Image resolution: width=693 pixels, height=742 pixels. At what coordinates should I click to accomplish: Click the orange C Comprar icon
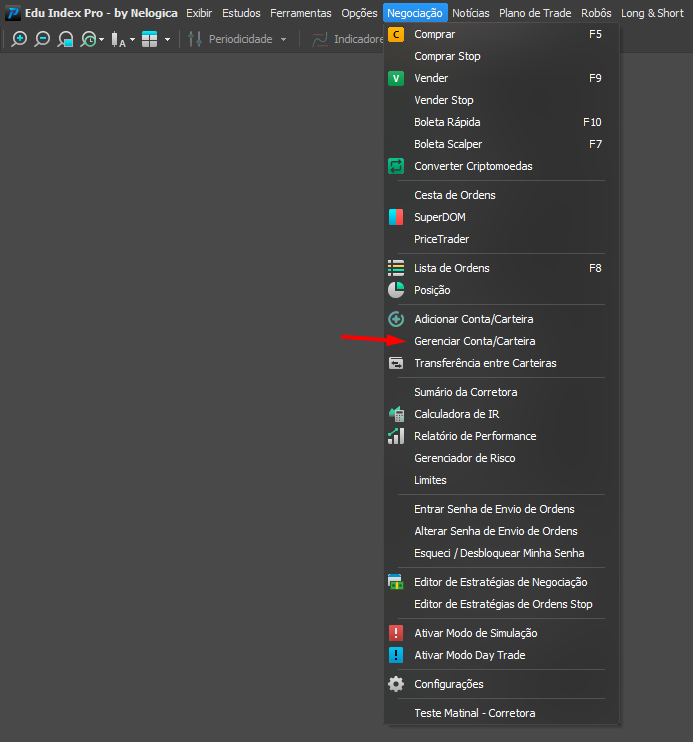point(396,34)
